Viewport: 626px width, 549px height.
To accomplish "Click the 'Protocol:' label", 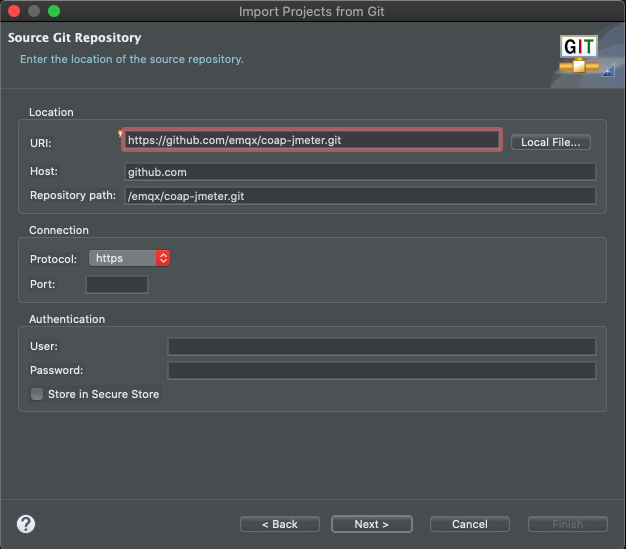I will (x=53, y=259).
